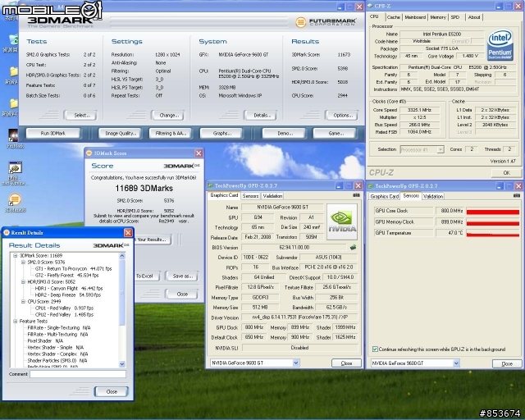Image resolution: width=525 pixels, height=420 pixels.
Task: Click the Result Details scrollbar up arrow
Action: click(x=122, y=256)
